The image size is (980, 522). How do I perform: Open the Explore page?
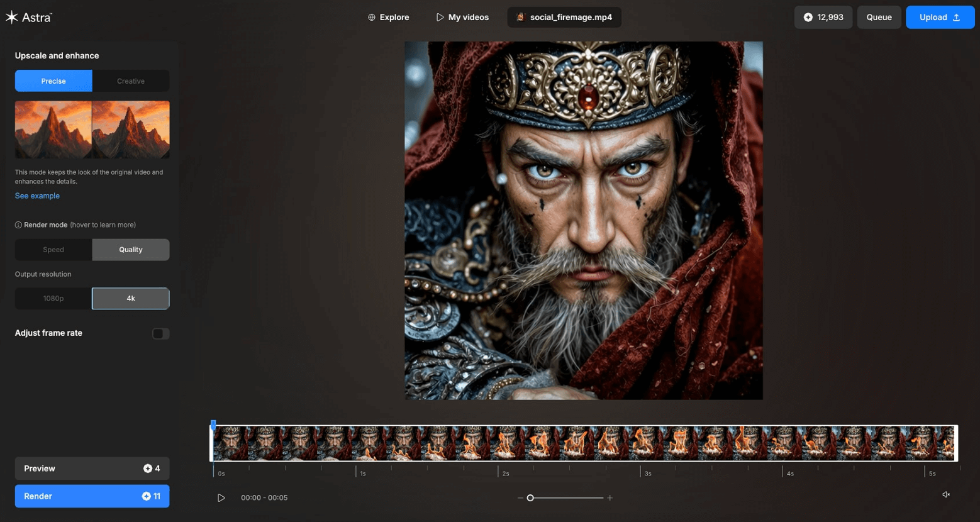[x=388, y=17]
